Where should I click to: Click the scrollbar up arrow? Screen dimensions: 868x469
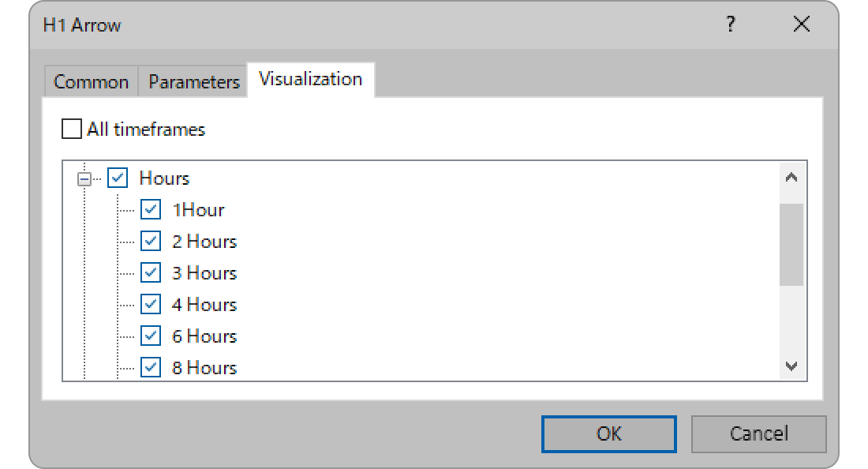[x=791, y=177]
